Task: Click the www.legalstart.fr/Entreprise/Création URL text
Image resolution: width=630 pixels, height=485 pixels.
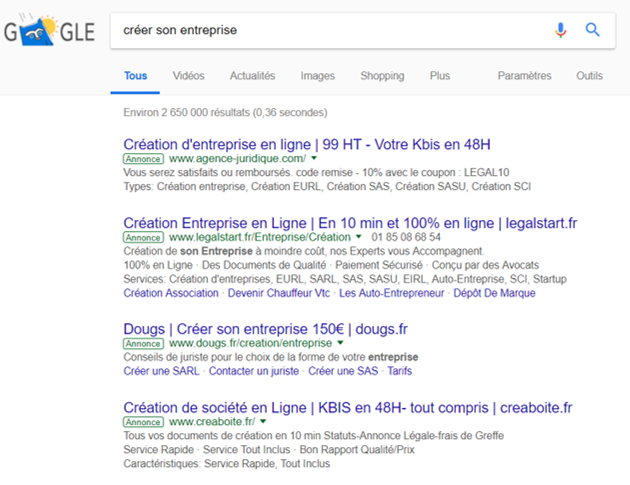Action: 260,237
